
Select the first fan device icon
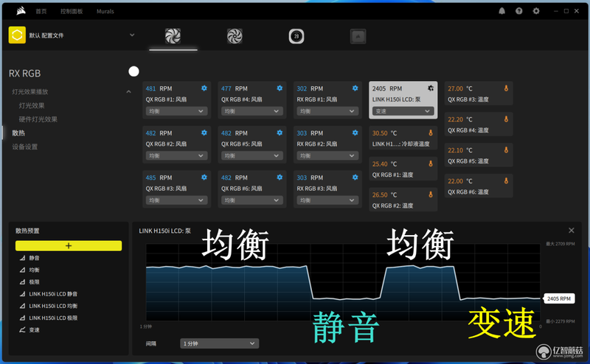[173, 36]
